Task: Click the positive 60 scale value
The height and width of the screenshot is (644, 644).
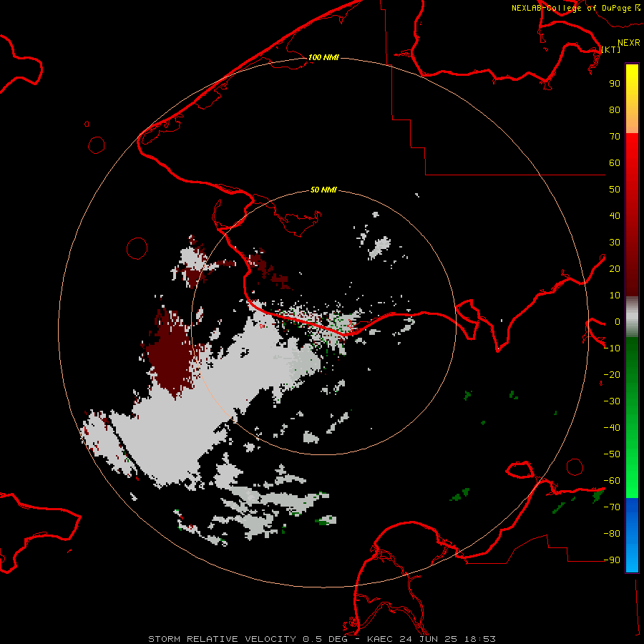Action: point(615,162)
